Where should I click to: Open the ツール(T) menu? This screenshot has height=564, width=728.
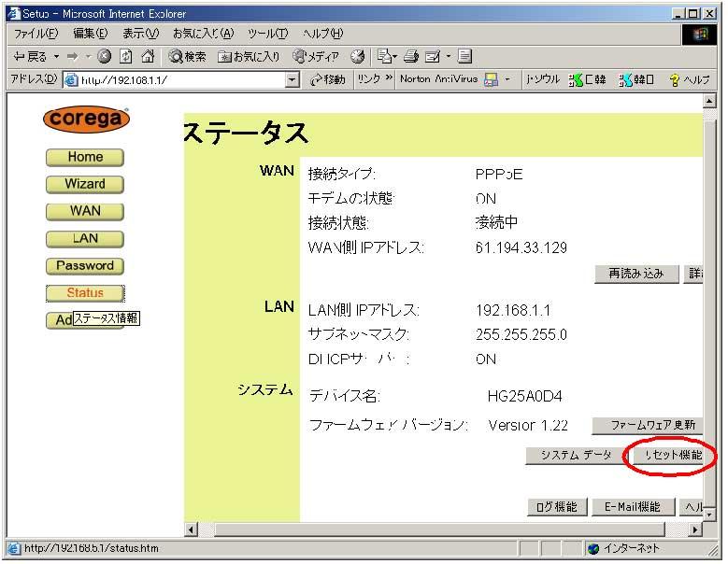pyautogui.click(x=267, y=34)
